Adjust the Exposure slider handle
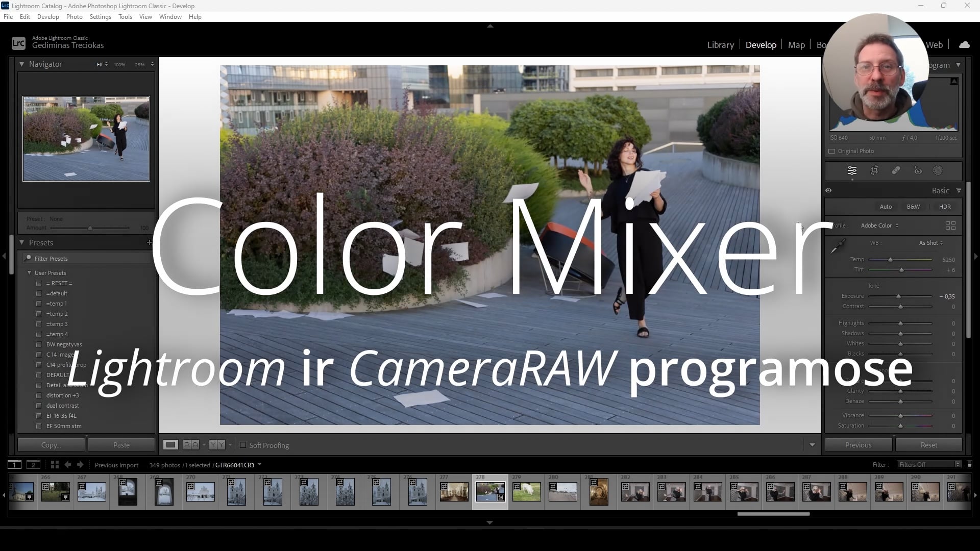Screen dimensions: 980x551 [x=898, y=296]
